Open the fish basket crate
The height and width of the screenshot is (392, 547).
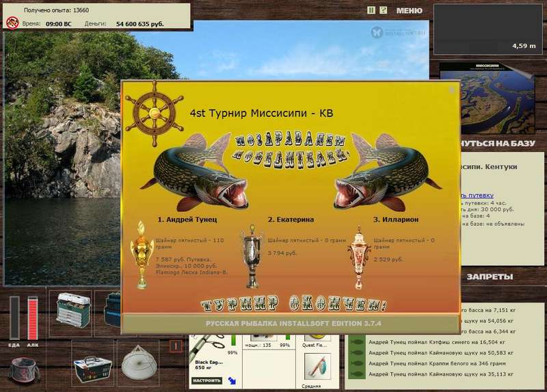pyautogui.click(x=92, y=368)
